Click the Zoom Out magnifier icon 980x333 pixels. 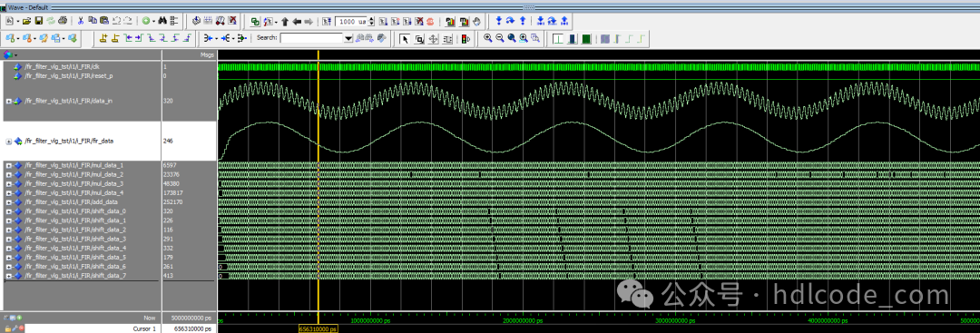click(x=500, y=39)
